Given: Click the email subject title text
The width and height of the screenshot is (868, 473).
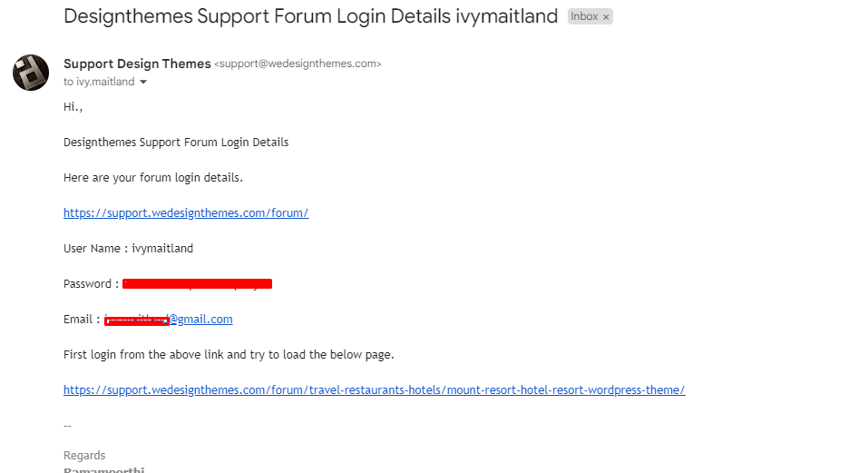Looking at the screenshot, I should pos(310,16).
